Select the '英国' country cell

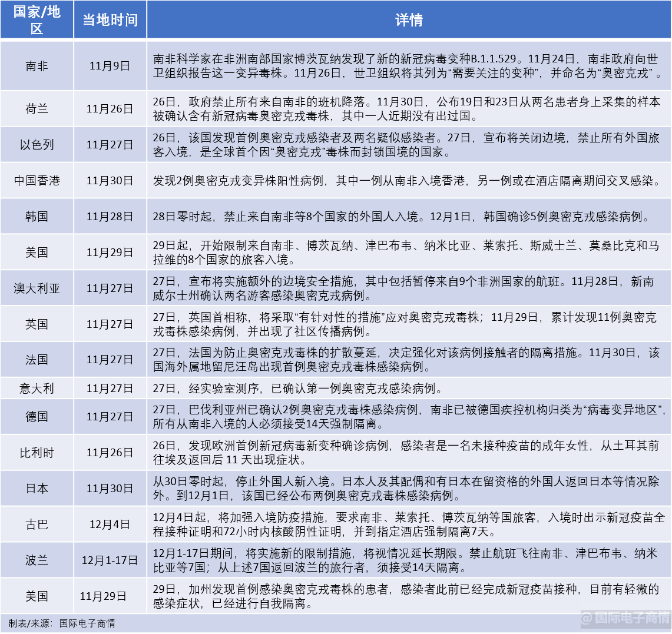pyautogui.click(x=37, y=324)
